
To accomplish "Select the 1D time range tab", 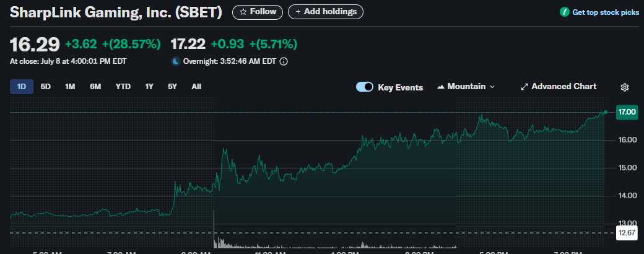I will [x=21, y=87].
